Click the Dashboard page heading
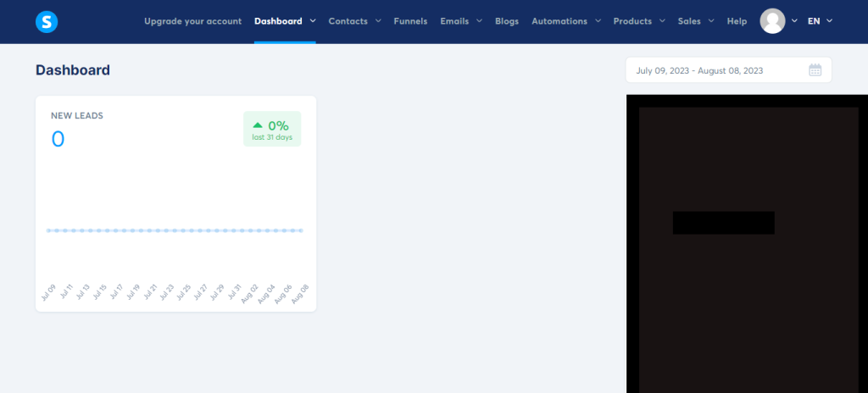868x393 pixels. (73, 70)
